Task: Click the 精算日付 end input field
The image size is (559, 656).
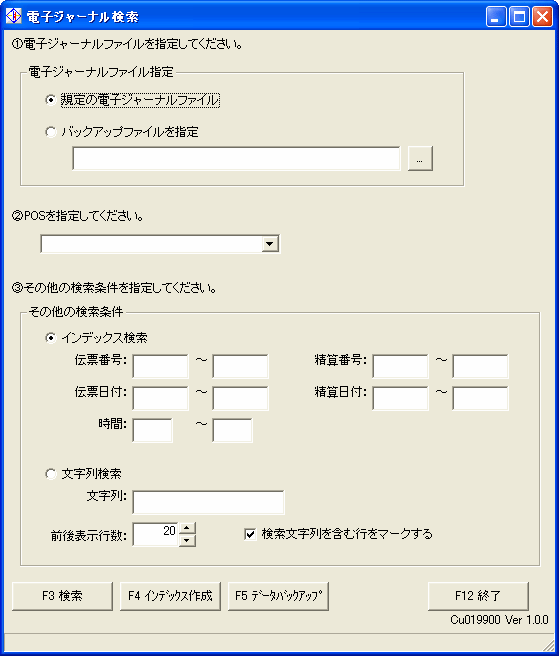Action: 480,398
